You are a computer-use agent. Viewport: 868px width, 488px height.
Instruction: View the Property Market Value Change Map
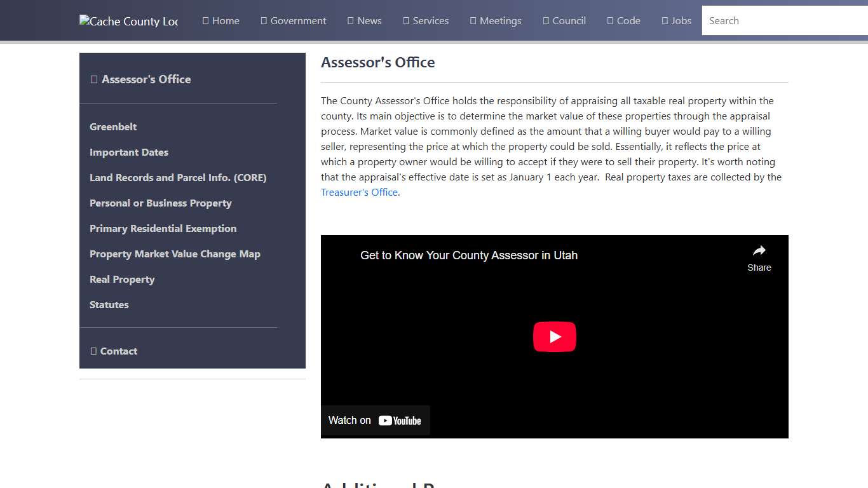tap(175, 254)
